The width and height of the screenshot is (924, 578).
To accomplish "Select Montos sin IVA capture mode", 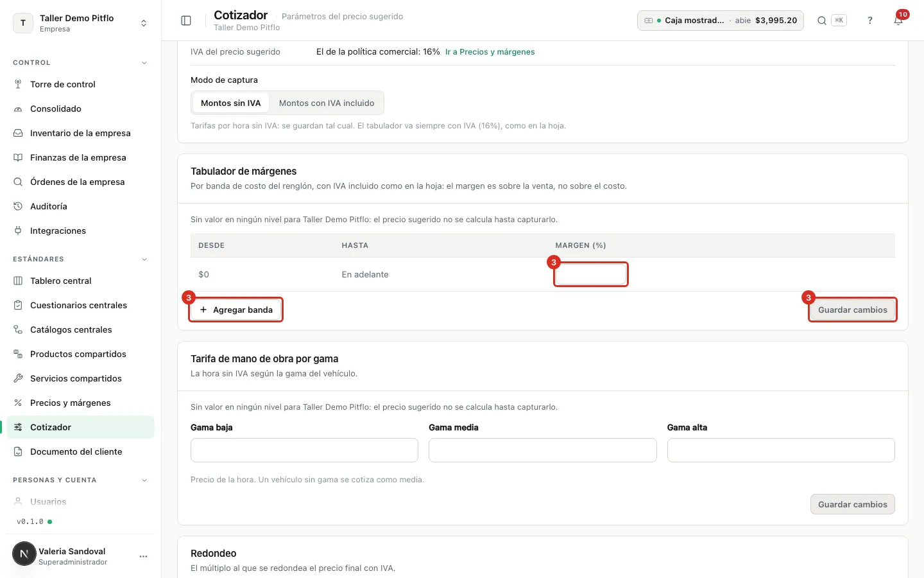I will point(231,103).
